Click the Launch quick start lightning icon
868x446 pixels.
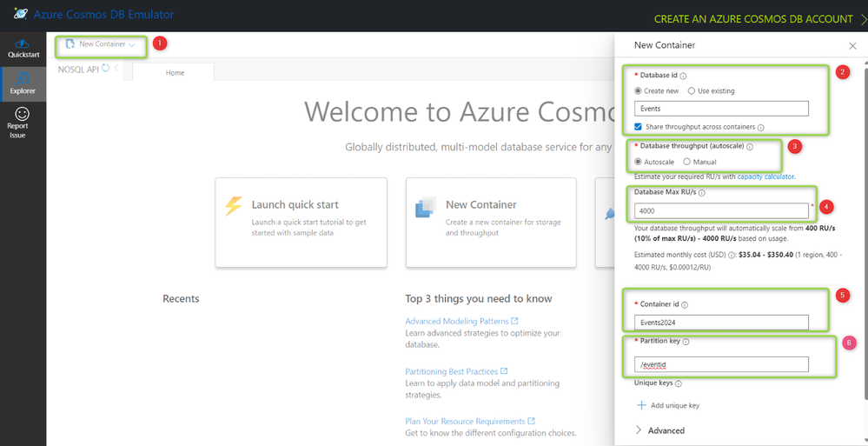coord(234,205)
